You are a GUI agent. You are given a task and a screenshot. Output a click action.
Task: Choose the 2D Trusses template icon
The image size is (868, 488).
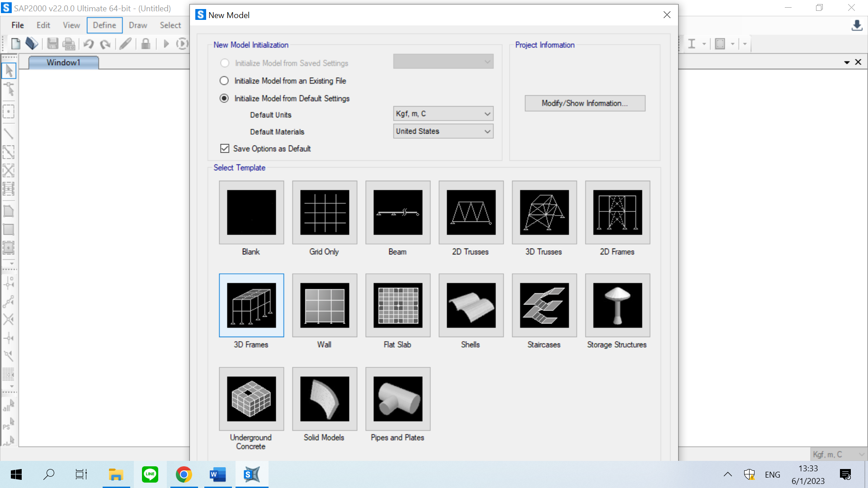coord(471,212)
